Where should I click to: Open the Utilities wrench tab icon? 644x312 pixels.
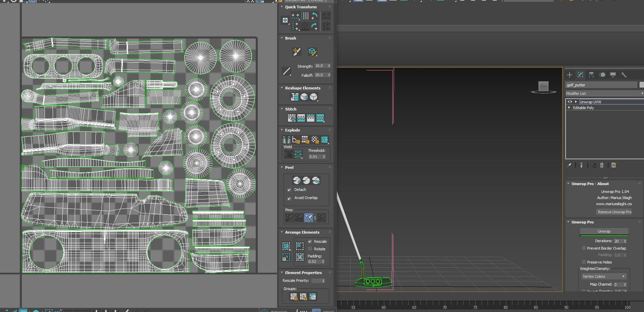click(x=624, y=75)
